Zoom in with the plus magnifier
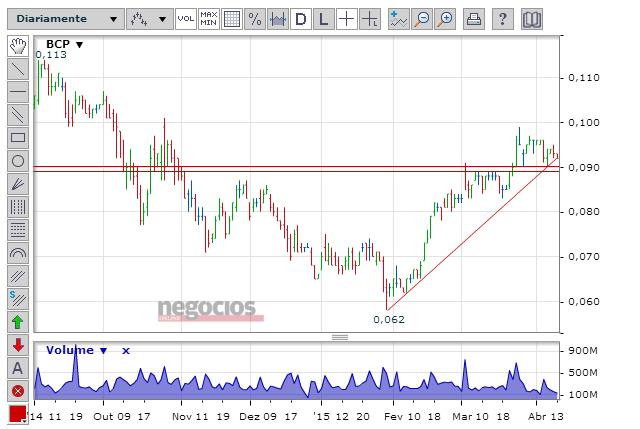The height and width of the screenshot is (429, 640). (445, 19)
